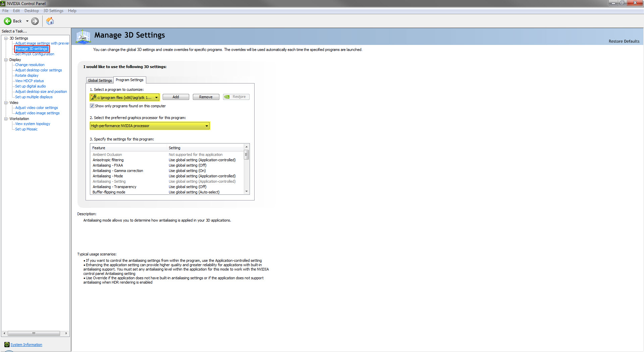Click the program icon in program dropdown
The width and height of the screenshot is (644, 352).
click(94, 97)
